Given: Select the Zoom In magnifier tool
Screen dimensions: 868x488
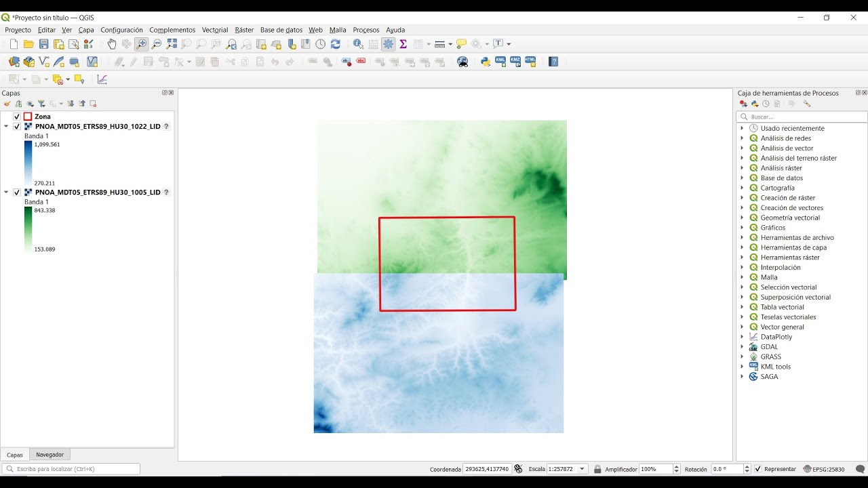Looking at the screenshot, I should 141,44.
